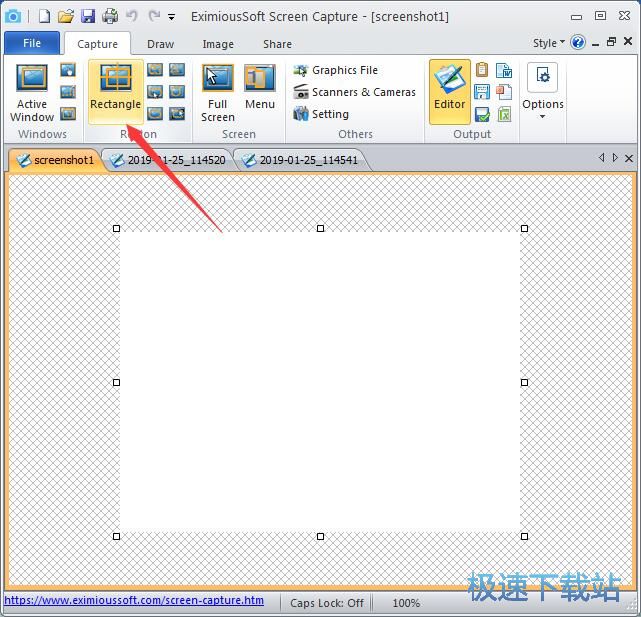The height and width of the screenshot is (617, 641).
Task: Click top-left small icon in Region group
Action: point(155,70)
